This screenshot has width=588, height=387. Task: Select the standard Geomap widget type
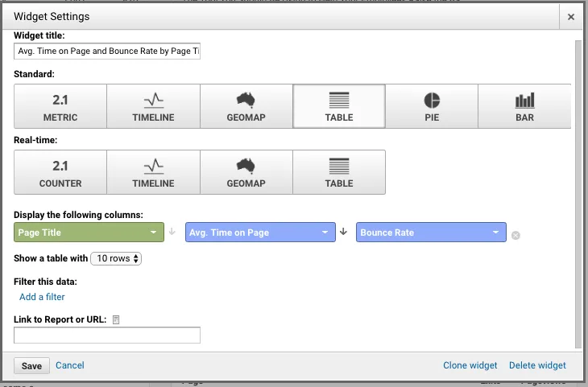pos(246,106)
